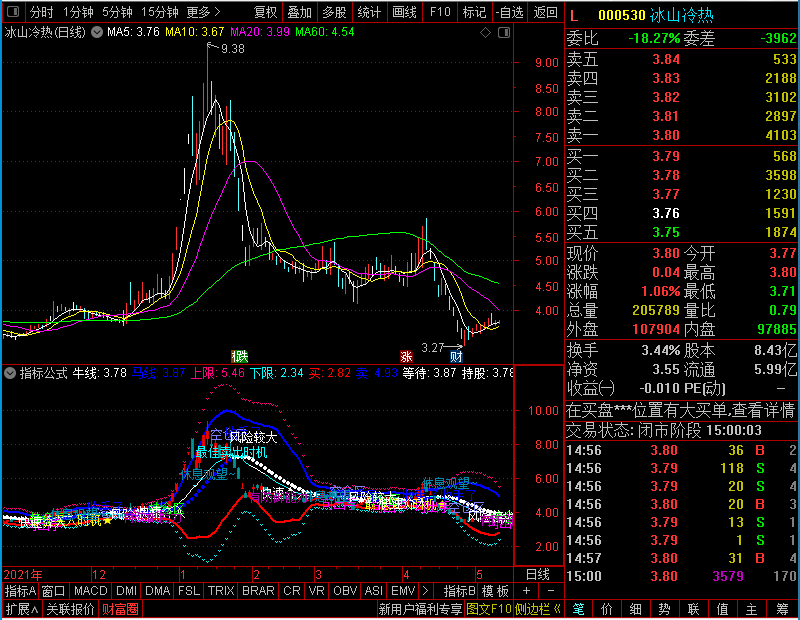The width and height of the screenshot is (800, 620).
Task: Apply the VR indicator
Action: click(317, 591)
